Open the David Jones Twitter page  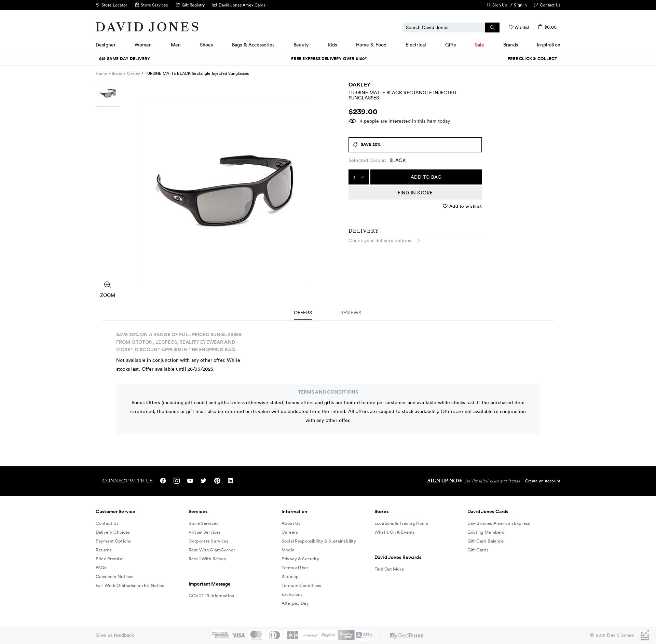click(204, 481)
